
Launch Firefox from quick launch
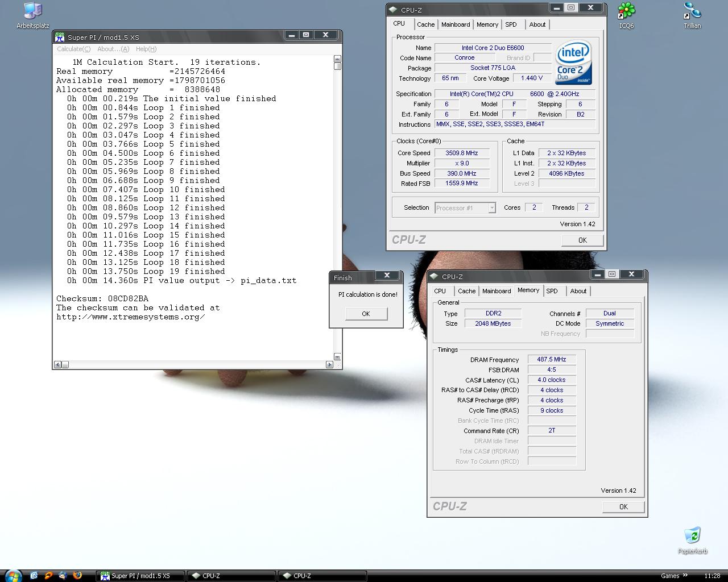click(78, 576)
